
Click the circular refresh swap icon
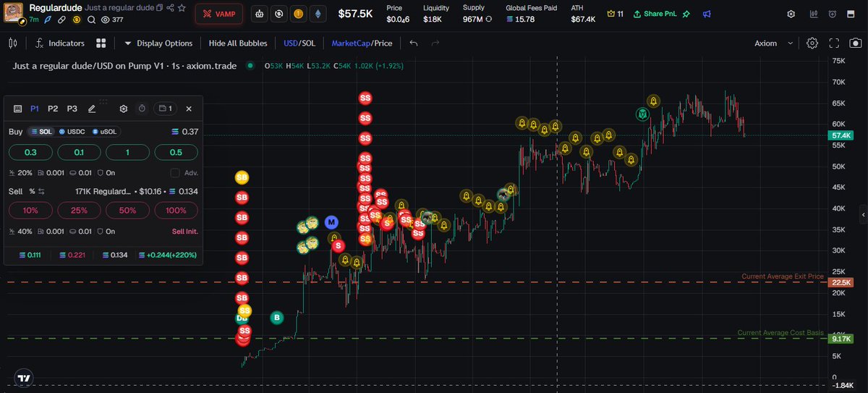click(x=279, y=14)
